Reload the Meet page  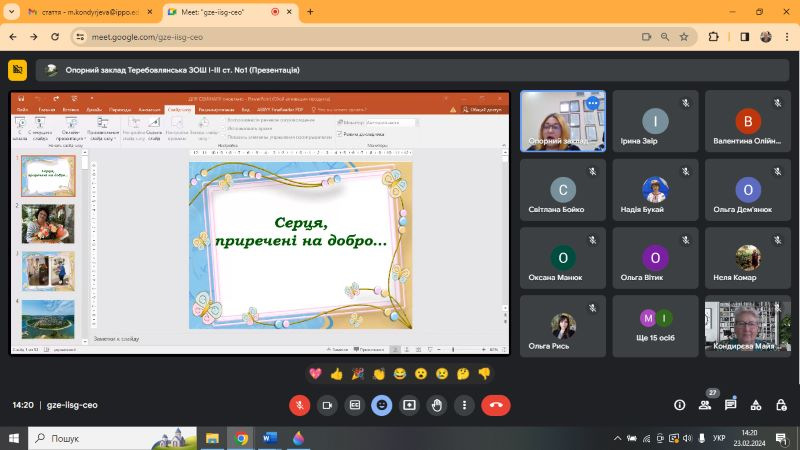coord(55,37)
